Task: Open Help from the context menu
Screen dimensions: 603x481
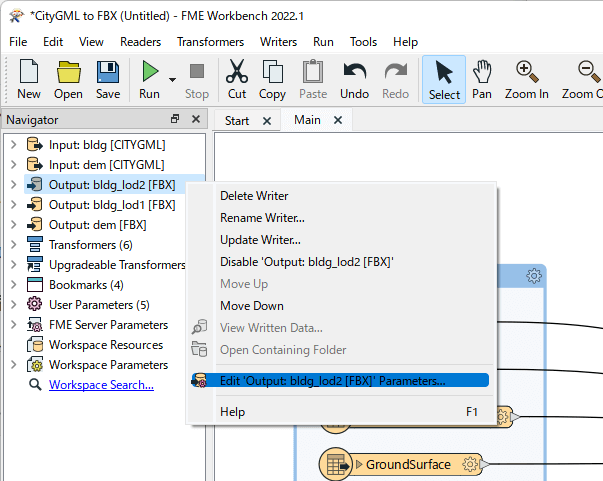Action: point(232,412)
